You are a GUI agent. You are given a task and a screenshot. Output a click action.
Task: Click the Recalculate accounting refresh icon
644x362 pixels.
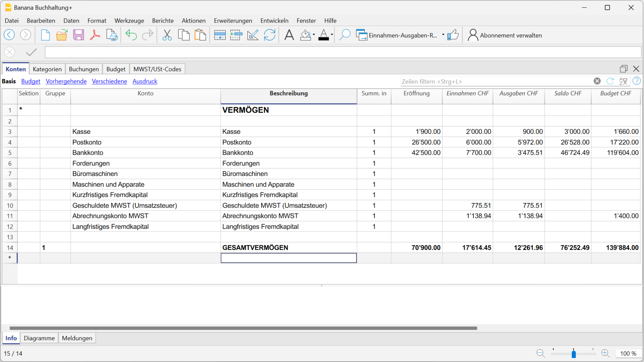269,35
